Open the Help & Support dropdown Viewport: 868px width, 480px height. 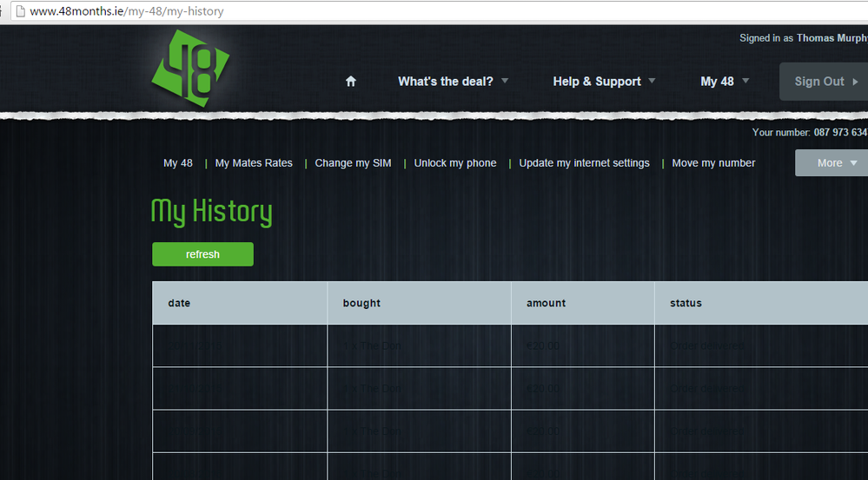pos(604,82)
